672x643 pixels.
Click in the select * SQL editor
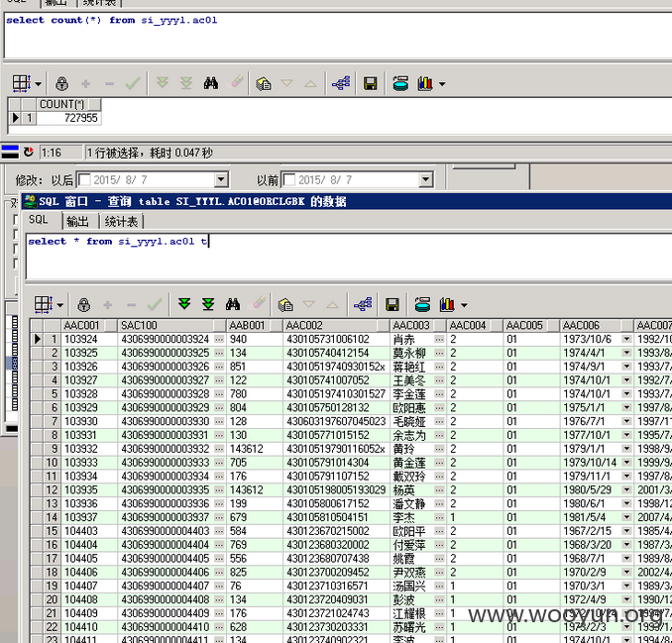coord(349,257)
